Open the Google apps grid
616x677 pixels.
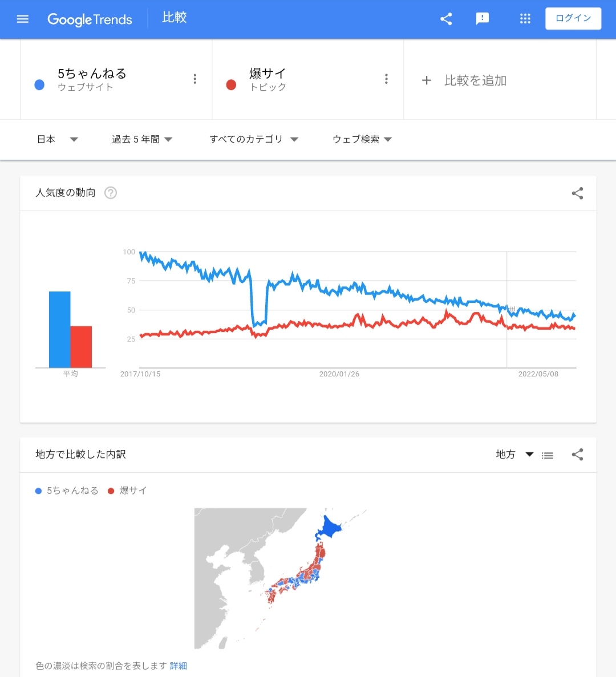[525, 19]
